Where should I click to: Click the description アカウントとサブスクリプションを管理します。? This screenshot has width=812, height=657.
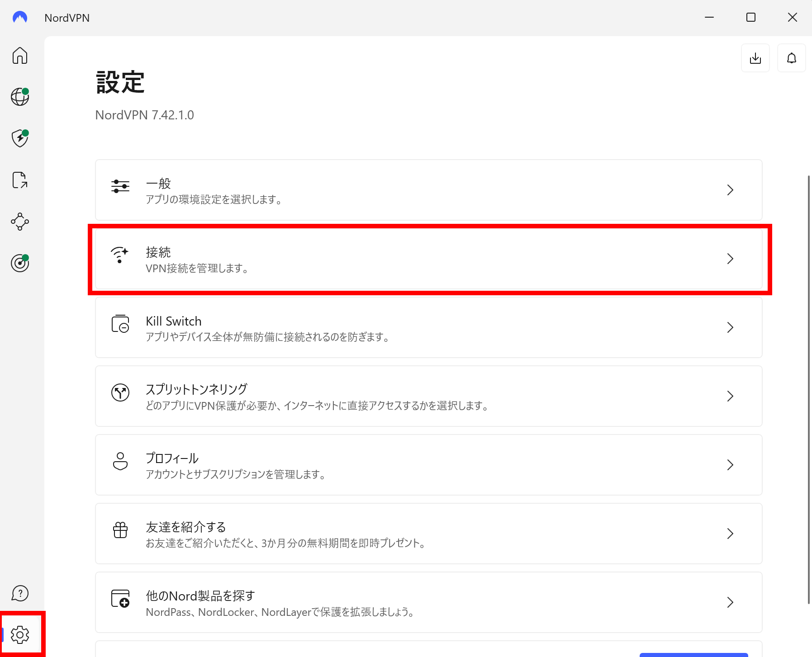click(x=236, y=474)
